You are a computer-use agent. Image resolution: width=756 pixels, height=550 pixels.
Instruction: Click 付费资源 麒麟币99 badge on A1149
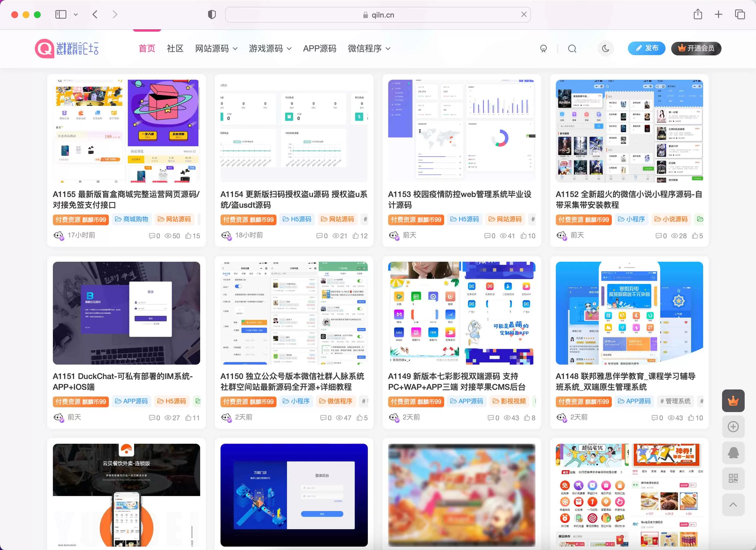tap(416, 401)
